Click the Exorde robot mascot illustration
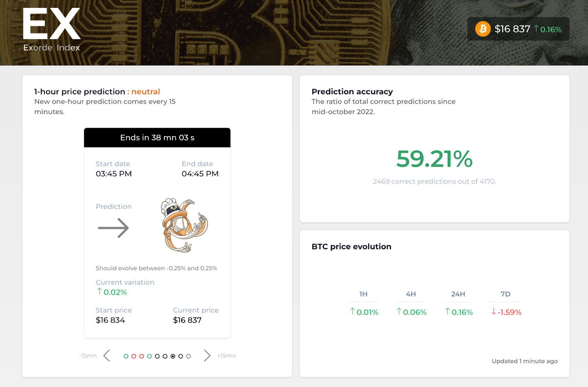 184,225
